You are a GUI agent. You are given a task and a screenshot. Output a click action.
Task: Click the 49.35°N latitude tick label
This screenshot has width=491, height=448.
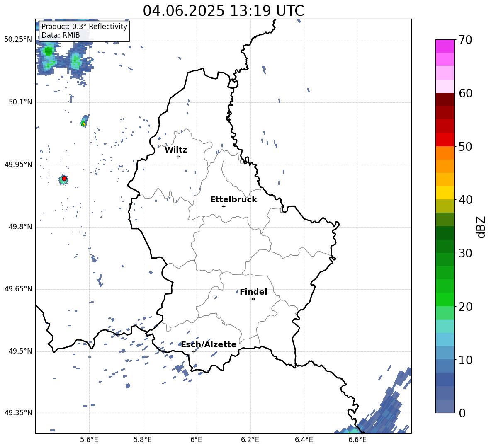point(18,413)
